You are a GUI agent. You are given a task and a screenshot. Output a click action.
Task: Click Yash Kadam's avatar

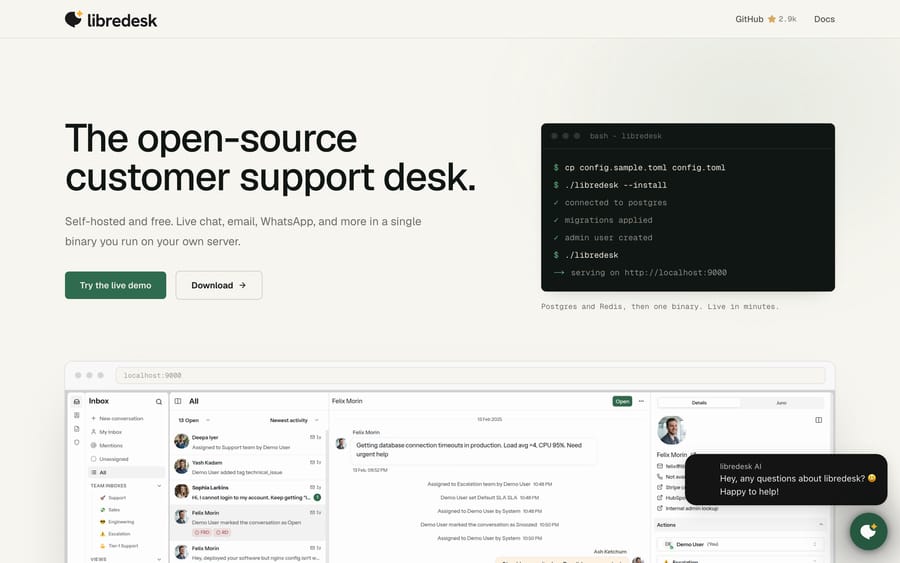click(181, 467)
